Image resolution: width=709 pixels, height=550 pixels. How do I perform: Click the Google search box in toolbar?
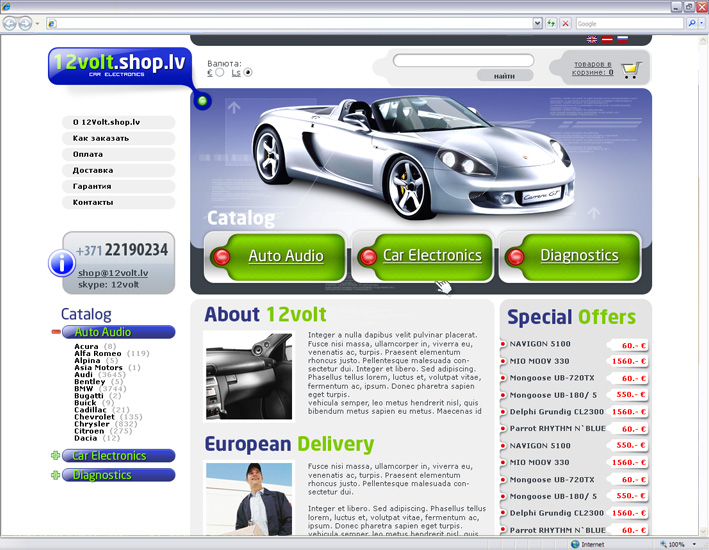pos(629,24)
